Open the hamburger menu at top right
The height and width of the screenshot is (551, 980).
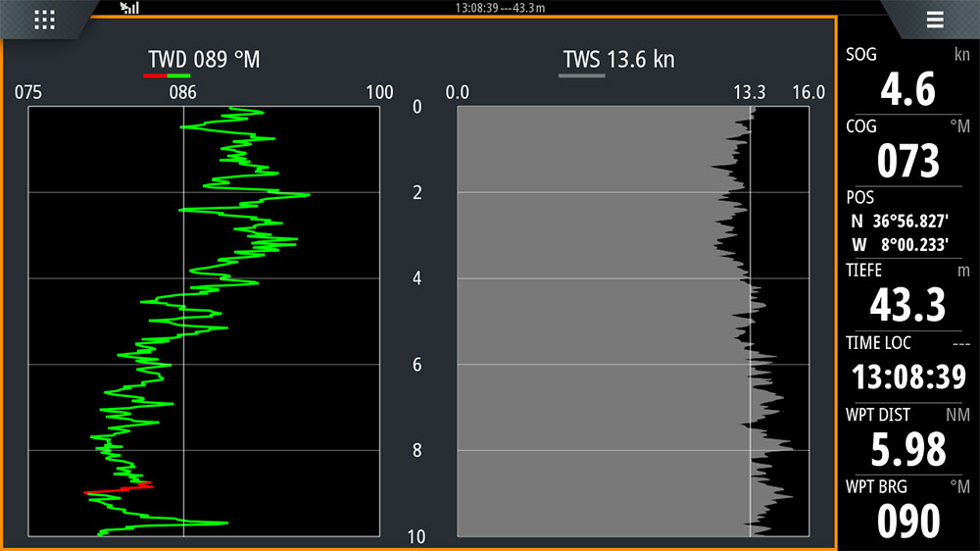pos(934,21)
